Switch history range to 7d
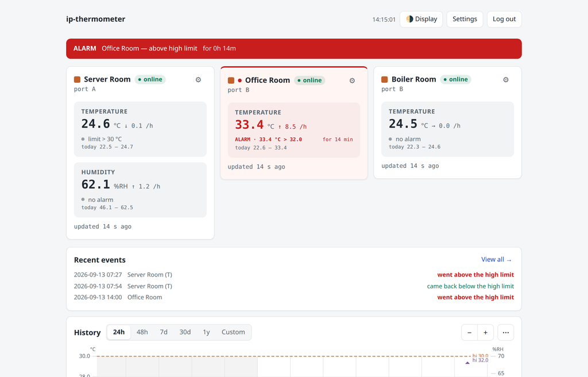The height and width of the screenshot is (377, 588). 164,332
